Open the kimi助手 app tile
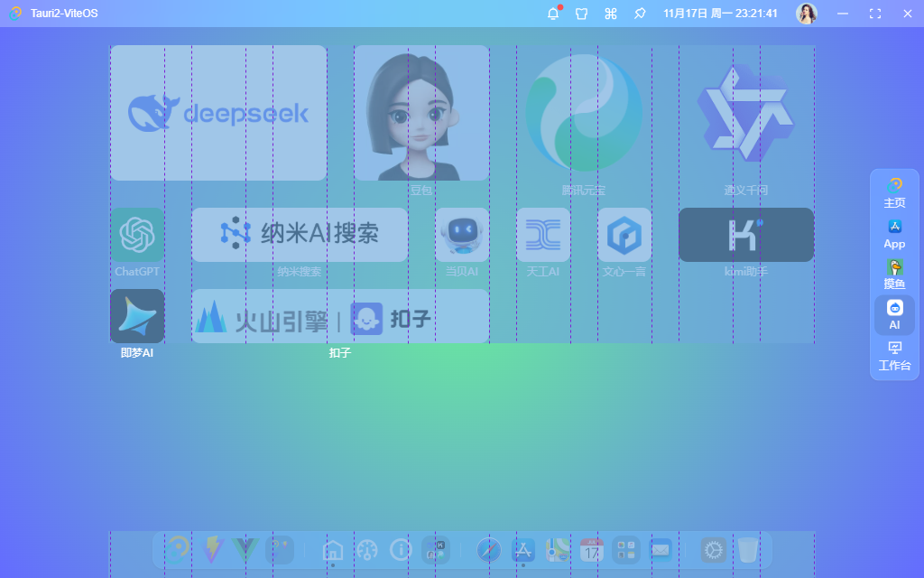The width and height of the screenshot is (924, 578). point(746,234)
